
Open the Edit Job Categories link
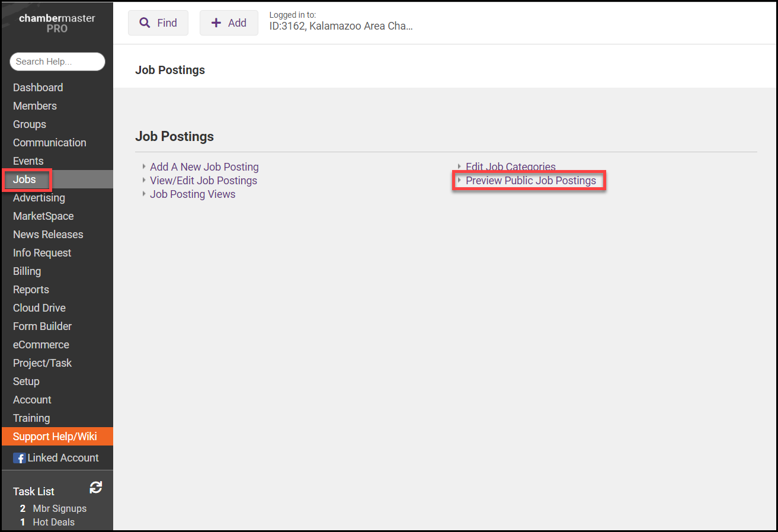(510, 167)
